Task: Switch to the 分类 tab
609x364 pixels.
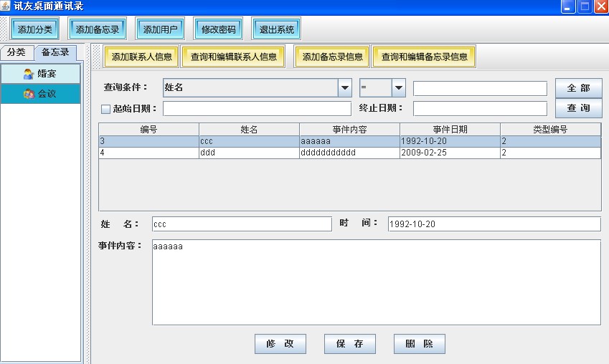Action: [x=16, y=52]
